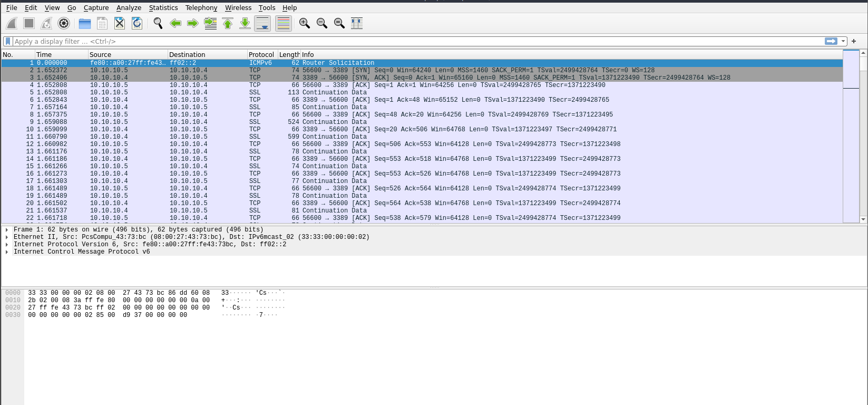Image resolution: width=868 pixels, height=405 pixels.
Task: Sort packets by Time column
Action: coord(62,55)
